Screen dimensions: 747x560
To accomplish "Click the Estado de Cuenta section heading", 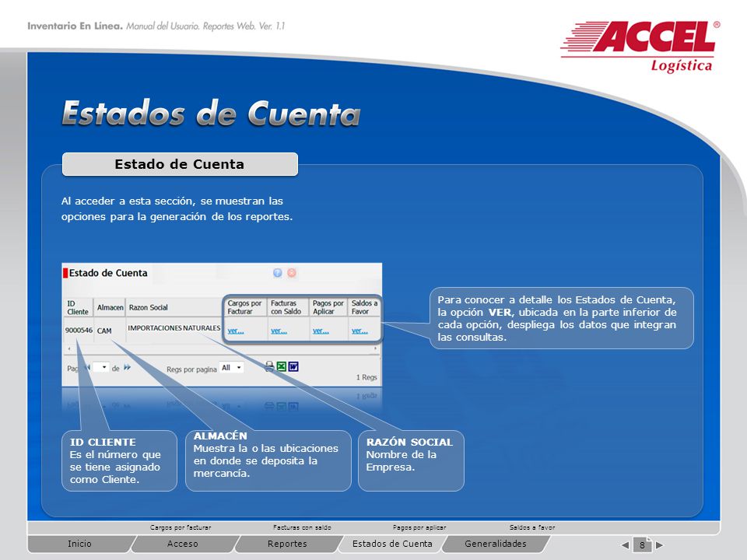I will pos(180,164).
